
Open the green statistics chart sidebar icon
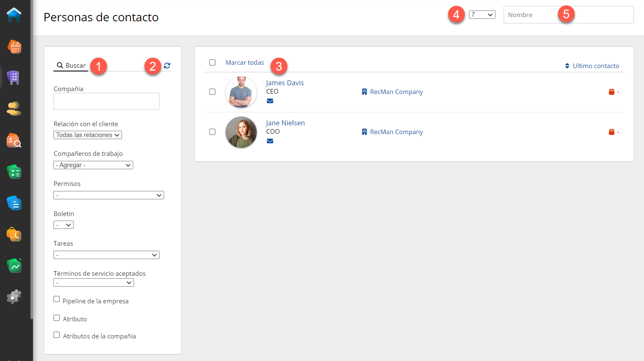(14, 266)
